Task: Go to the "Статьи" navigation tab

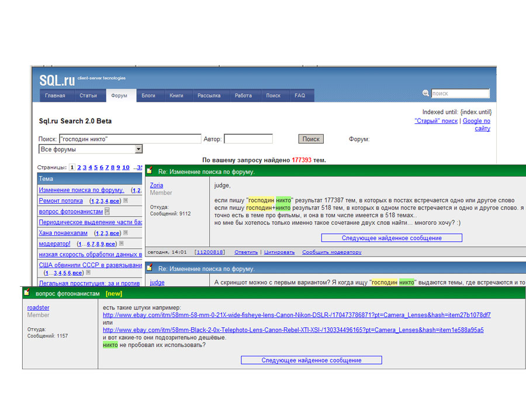Action: (x=88, y=96)
